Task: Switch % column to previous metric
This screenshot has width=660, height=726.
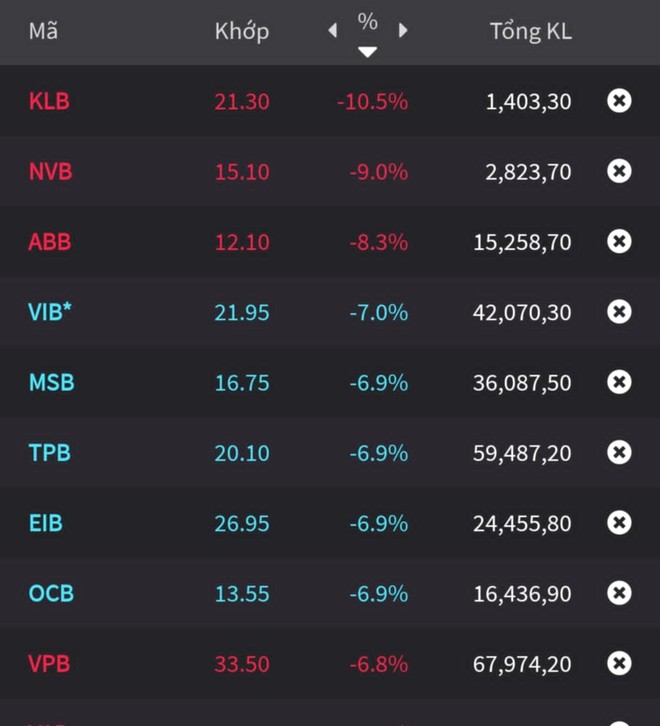Action: [332, 31]
